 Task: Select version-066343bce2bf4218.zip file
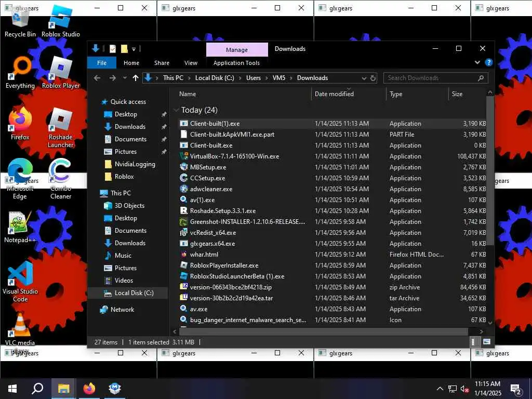[x=332, y=287]
